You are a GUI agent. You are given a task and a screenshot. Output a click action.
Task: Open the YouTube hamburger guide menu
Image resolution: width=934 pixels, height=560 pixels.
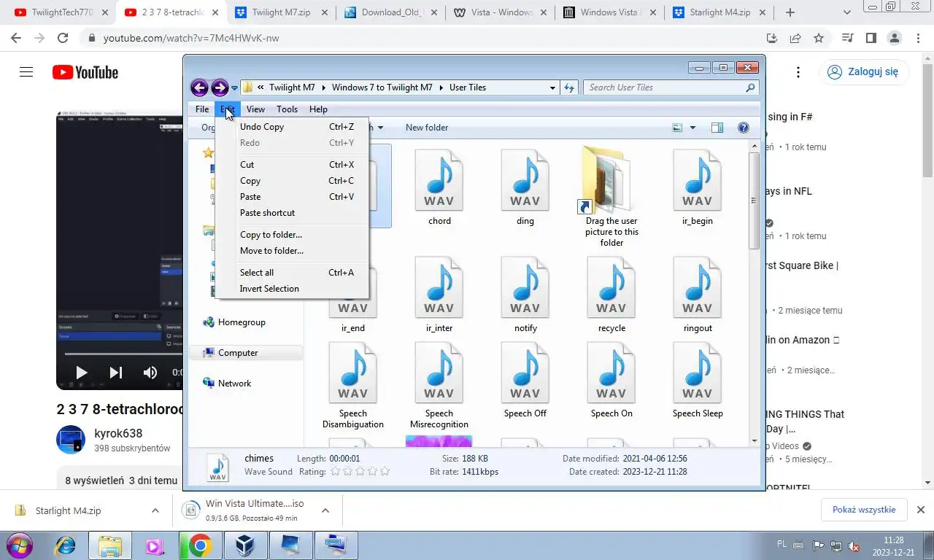[26, 71]
